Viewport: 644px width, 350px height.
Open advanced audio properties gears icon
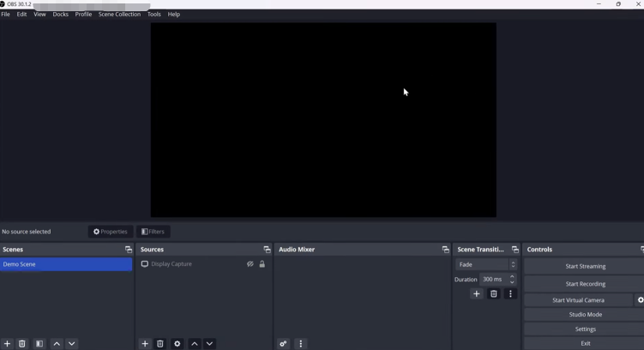pos(283,343)
